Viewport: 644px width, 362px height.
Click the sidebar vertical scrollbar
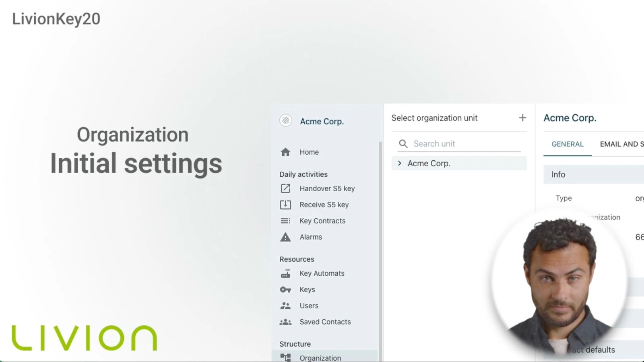click(x=380, y=242)
